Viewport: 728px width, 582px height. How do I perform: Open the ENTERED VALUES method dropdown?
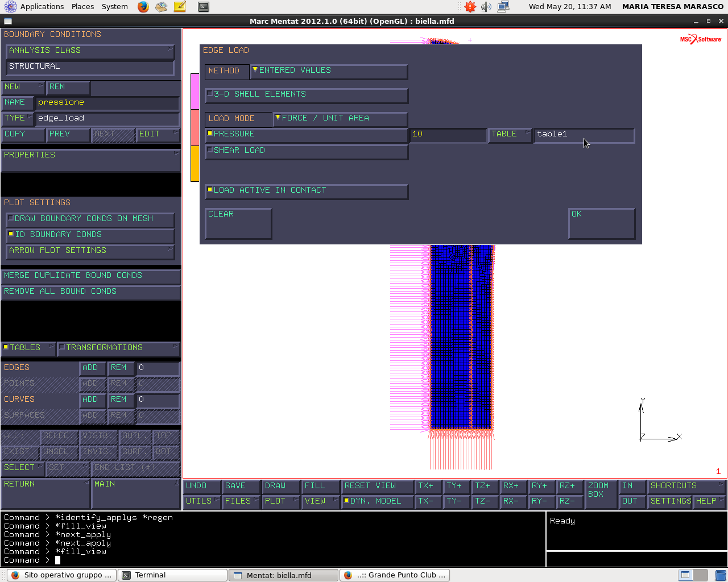[x=329, y=71]
